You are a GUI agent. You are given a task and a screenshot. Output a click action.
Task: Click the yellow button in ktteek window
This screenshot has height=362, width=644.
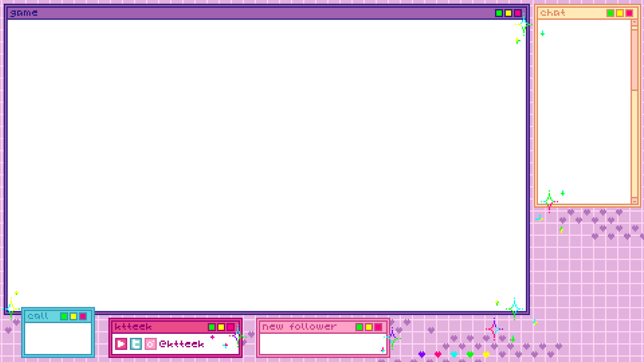(221, 327)
